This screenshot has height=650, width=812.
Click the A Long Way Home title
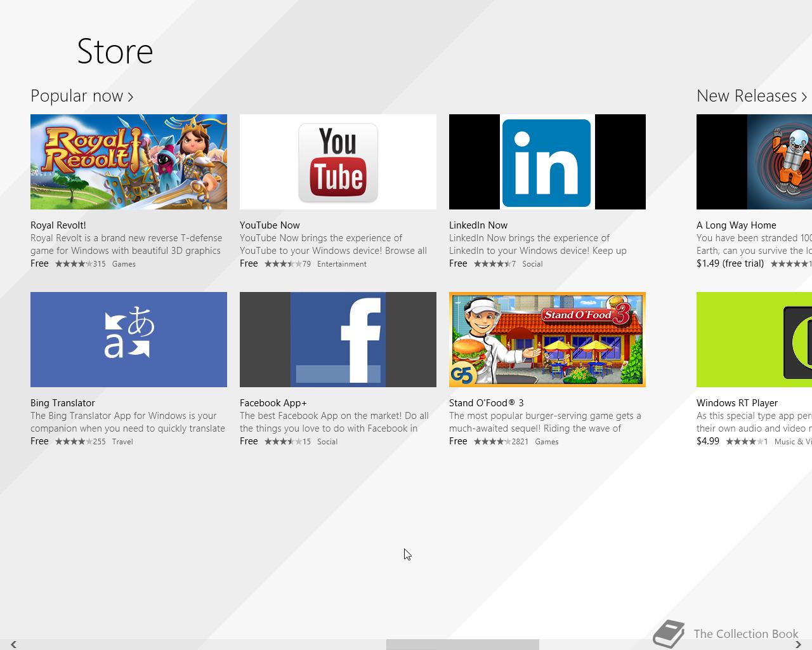pyautogui.click(x=737, y=225)
